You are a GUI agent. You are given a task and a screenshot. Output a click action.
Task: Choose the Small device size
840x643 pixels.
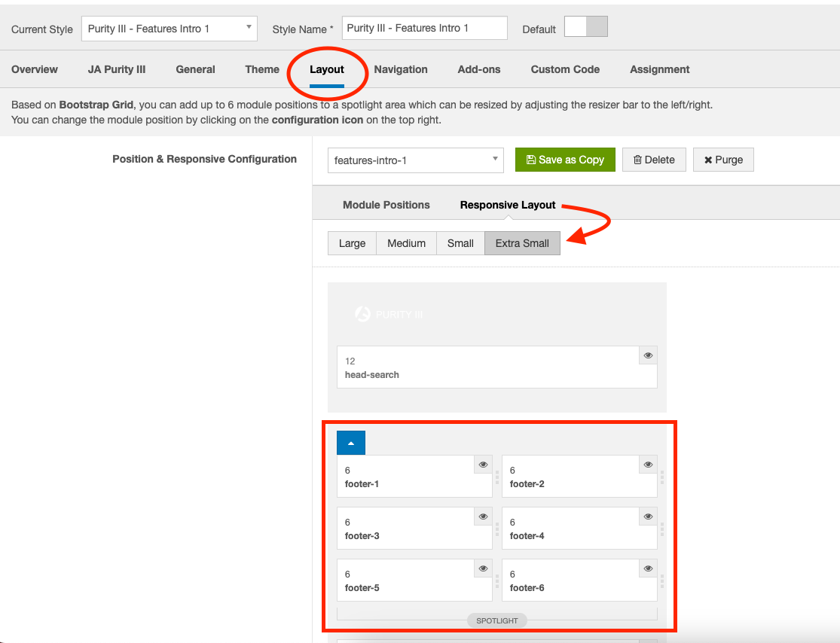click(461, 243)
